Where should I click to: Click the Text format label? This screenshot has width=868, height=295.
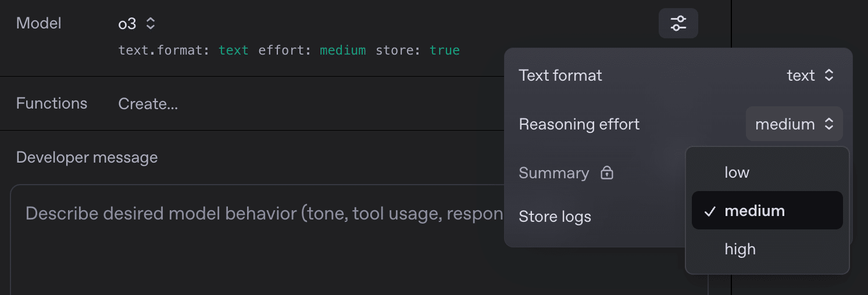[560, 75]
